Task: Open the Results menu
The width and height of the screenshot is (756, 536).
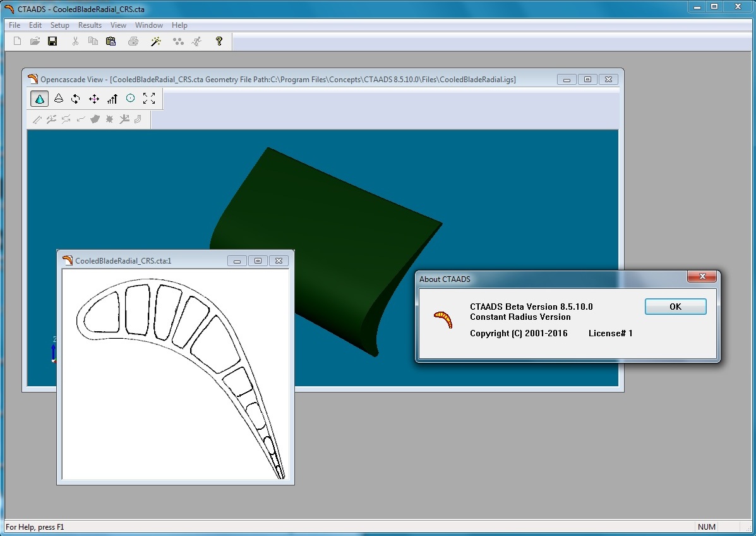Action: tap(90, 25)
